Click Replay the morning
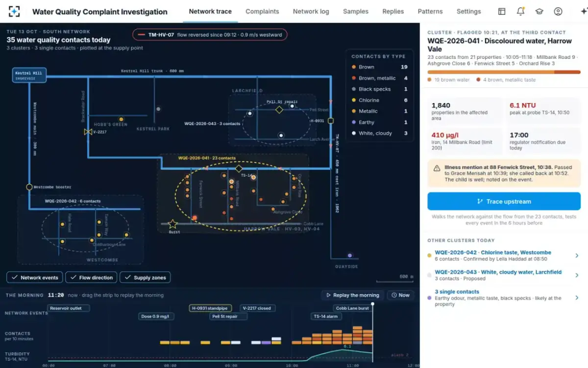 point(353,295)
